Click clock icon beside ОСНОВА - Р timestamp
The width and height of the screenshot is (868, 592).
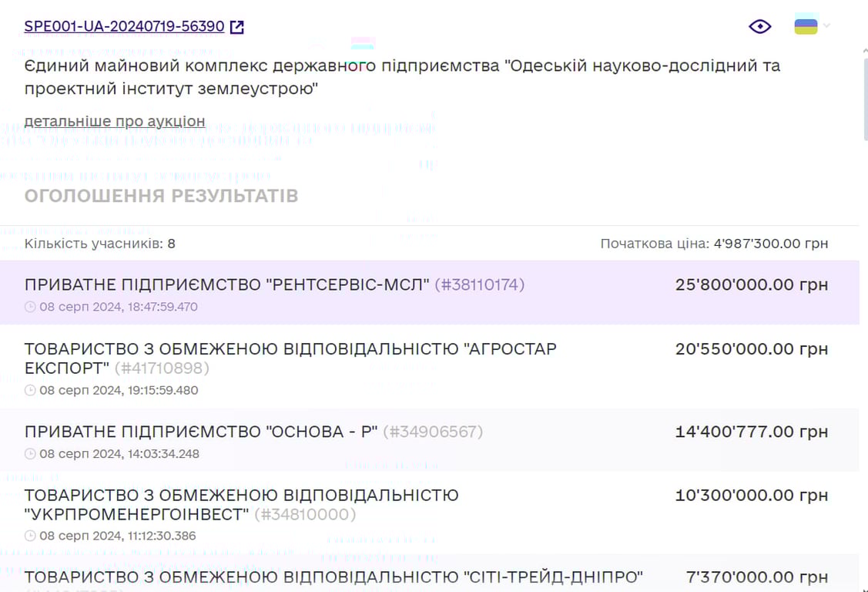tap(31, 454)
